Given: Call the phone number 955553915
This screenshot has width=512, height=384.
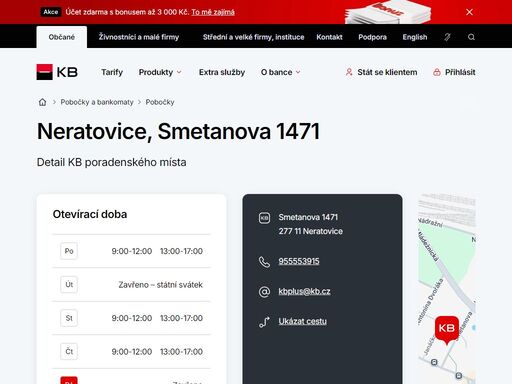Looking at the screenshot, I should pyautogui.click(x=299, y=261).
